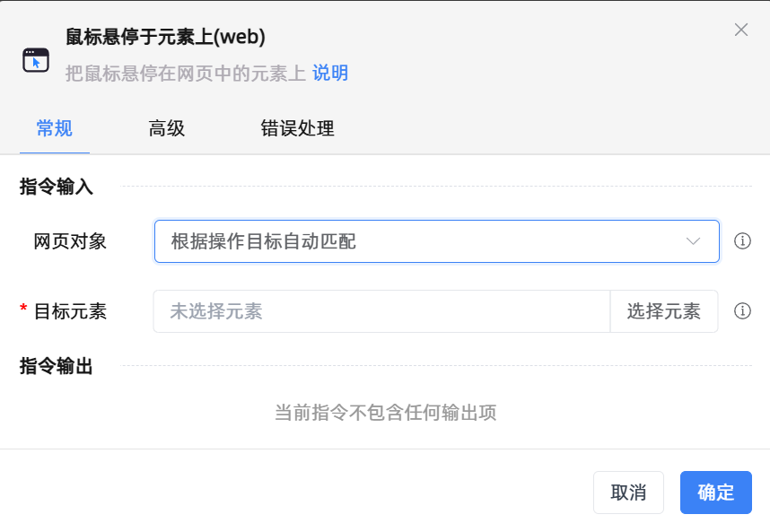The image size is (770, 532).
Task: Close the dialog with the X icon
Action: [741, 30]
